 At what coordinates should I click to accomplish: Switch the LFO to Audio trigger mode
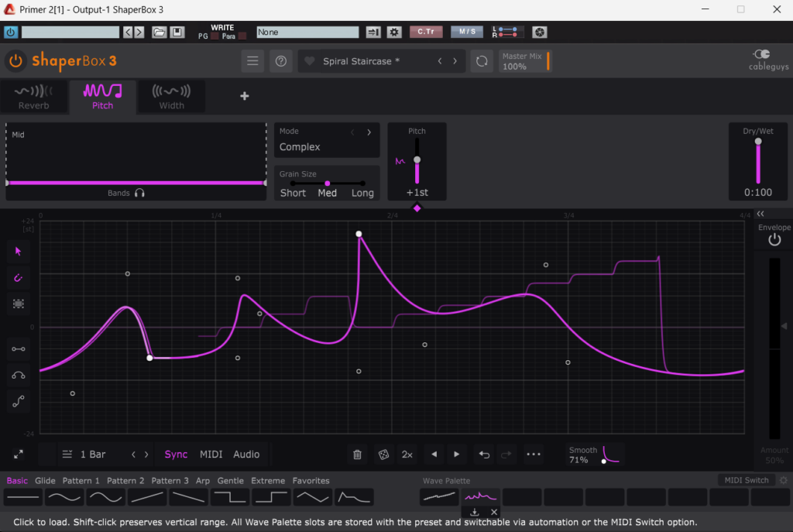[x=246, y=455]
